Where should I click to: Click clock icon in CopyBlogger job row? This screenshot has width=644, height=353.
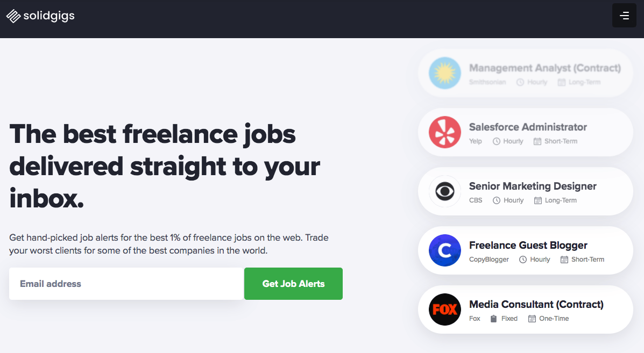tap(523, 260)
